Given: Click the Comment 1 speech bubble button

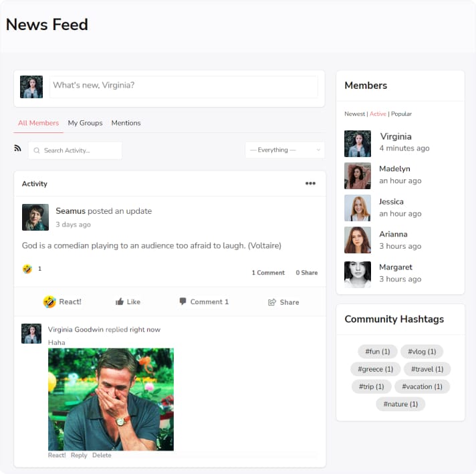Looking at the screenshot, I should (204, 302).
